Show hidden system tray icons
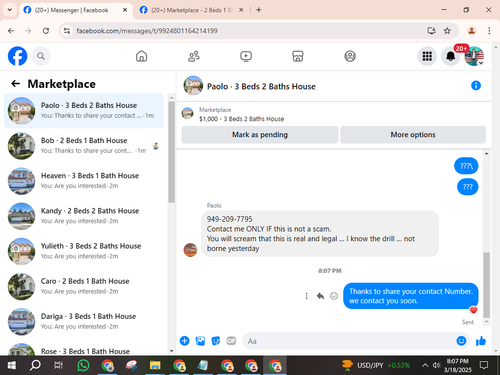Viewport: 500px width, 375px height. click(x=425, y=365)
